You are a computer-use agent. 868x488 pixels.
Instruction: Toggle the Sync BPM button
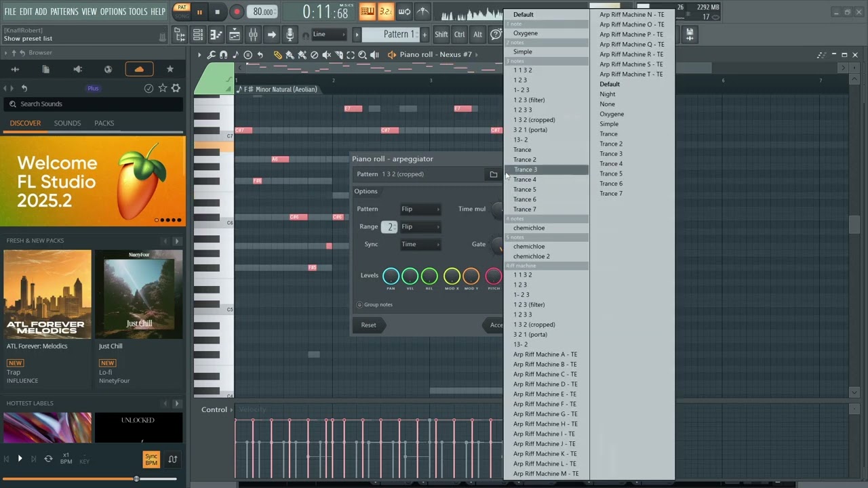click(151, 459)
